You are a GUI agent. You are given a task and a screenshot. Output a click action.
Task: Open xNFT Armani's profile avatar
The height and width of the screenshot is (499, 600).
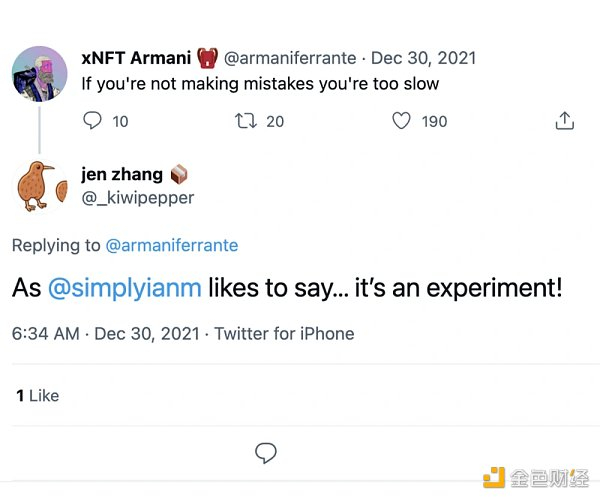pos(39,72)
